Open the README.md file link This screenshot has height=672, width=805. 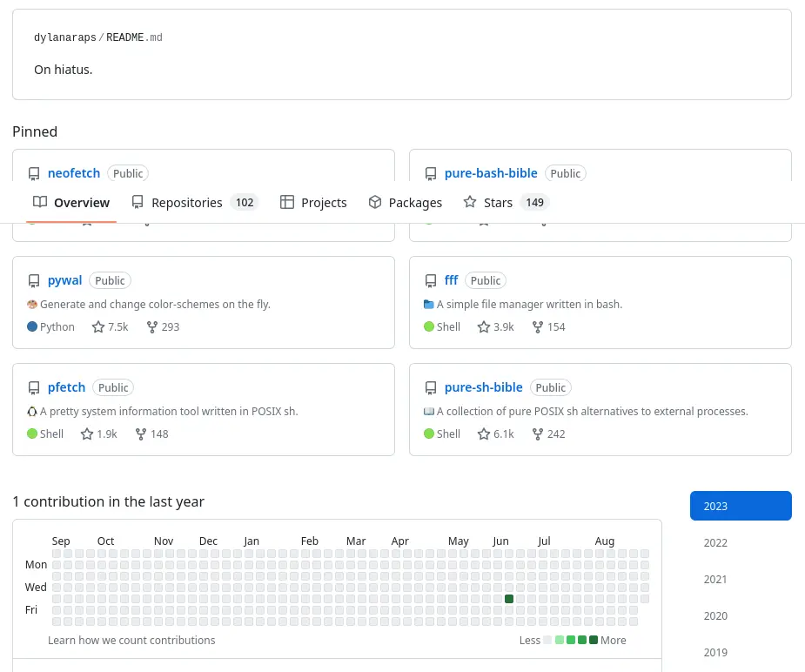134,37
